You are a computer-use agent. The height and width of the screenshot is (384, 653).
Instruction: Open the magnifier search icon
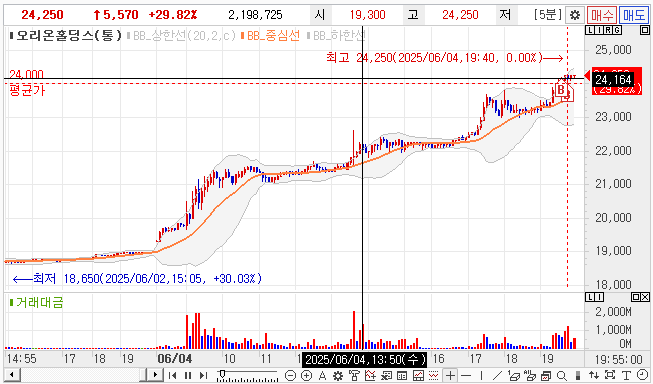561,375
